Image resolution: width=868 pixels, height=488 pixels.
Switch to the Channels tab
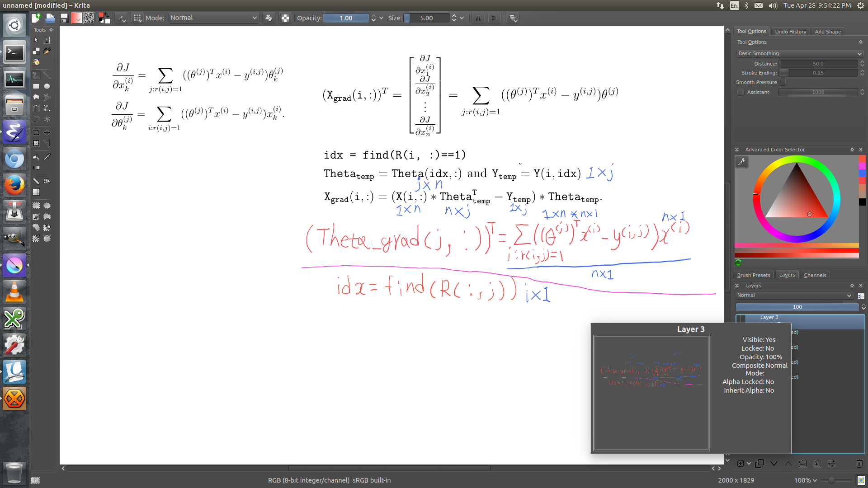(x=815, y=275)
